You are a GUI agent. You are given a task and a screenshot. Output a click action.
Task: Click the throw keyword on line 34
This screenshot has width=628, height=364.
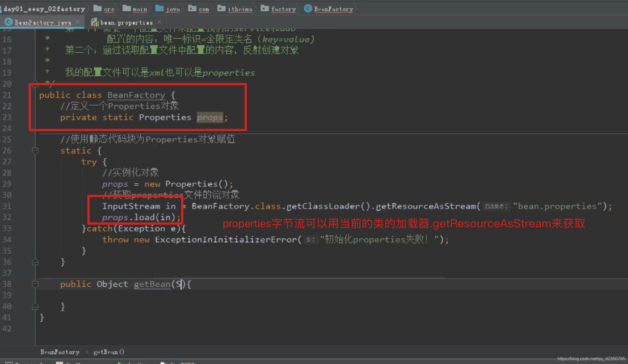[115, 239]
